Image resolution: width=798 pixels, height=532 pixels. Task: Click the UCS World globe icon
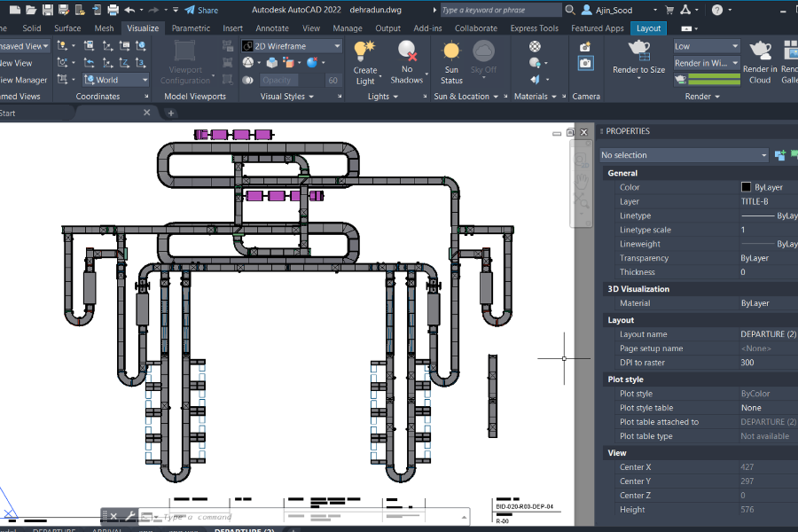tap(141, 46)
